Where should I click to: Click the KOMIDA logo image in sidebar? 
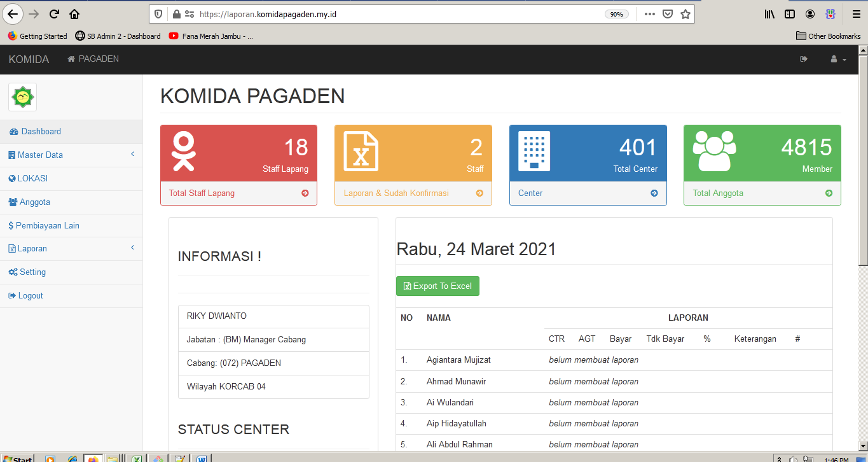pyautogui.click(x=22, y=97)
